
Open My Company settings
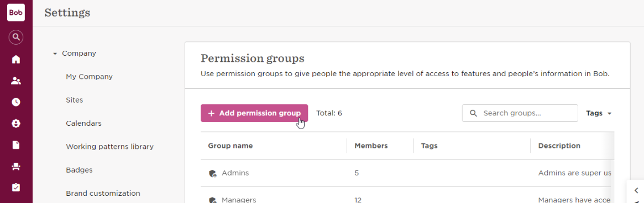point(89,77)
